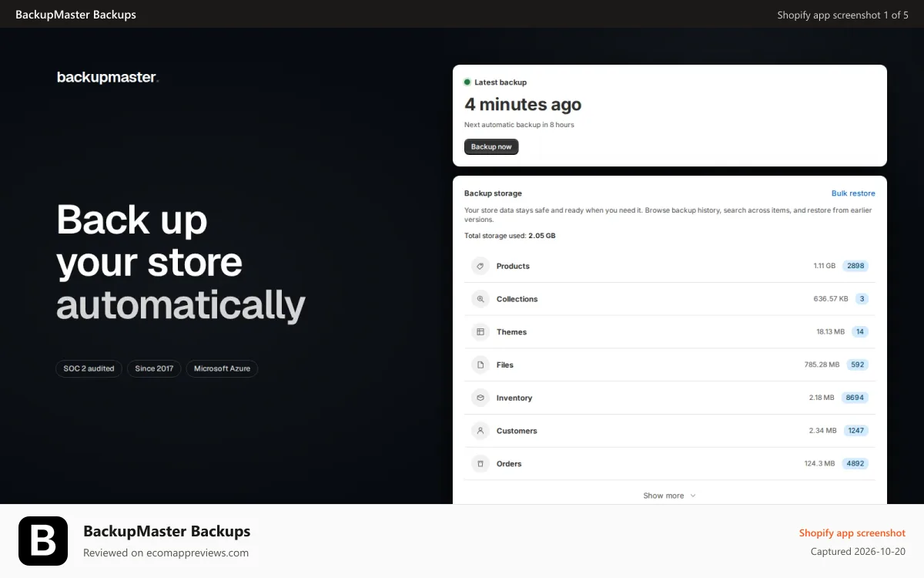Click the Files count badge 592
This screenshot has width=924, height=578.
click(x=858, y=365)
